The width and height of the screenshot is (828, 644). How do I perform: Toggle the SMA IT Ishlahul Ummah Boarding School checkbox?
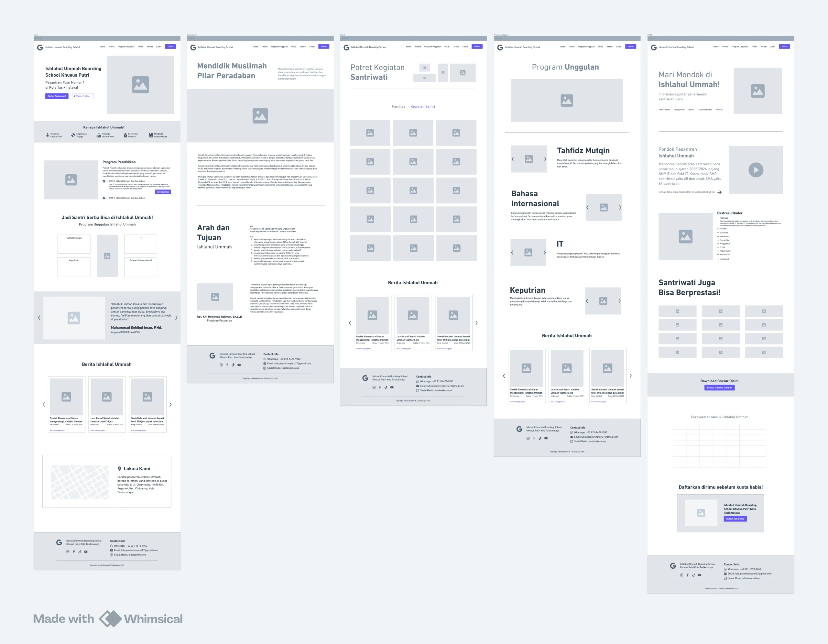tap(104, 198)
